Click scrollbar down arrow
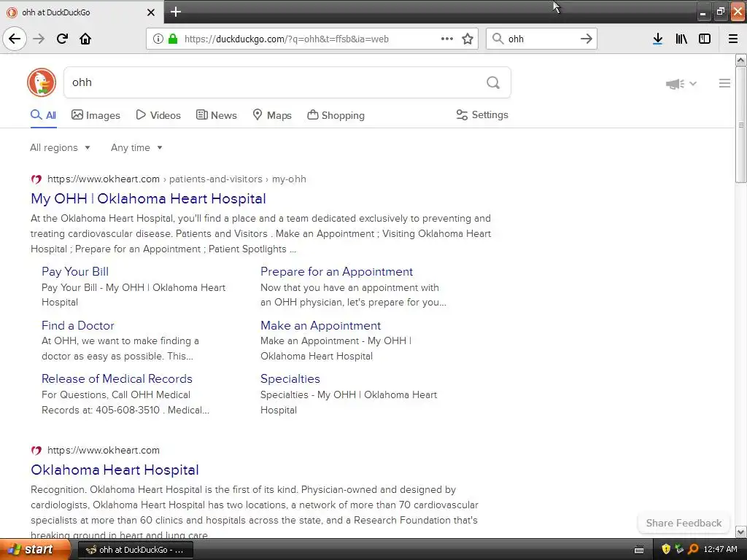Viewport: 747px width, 560px height. [x=740, y=532]
